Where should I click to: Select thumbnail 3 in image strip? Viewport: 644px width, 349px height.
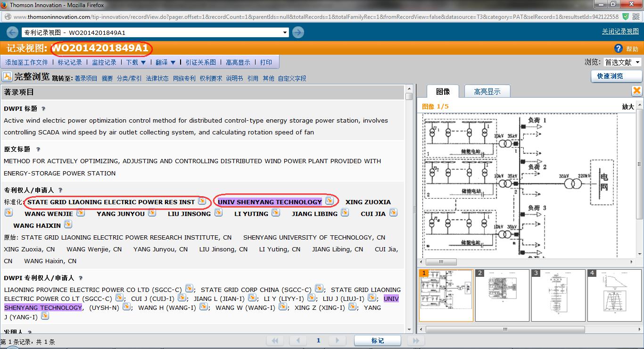click(x=558, y=296)
